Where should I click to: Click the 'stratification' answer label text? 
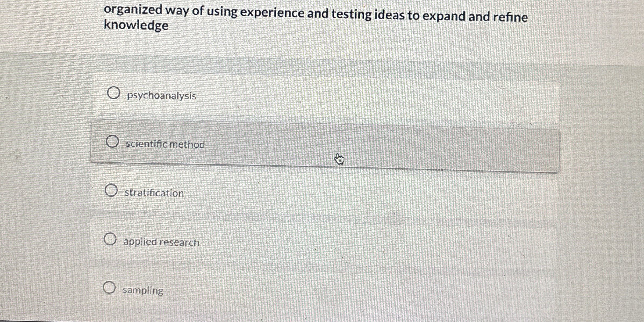click(154, 193)
